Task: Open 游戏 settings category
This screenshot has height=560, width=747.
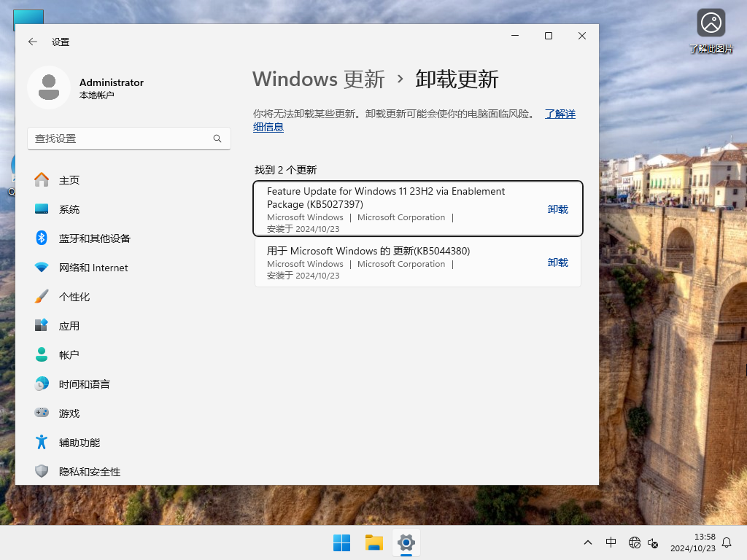Action: tap(69, 413)
